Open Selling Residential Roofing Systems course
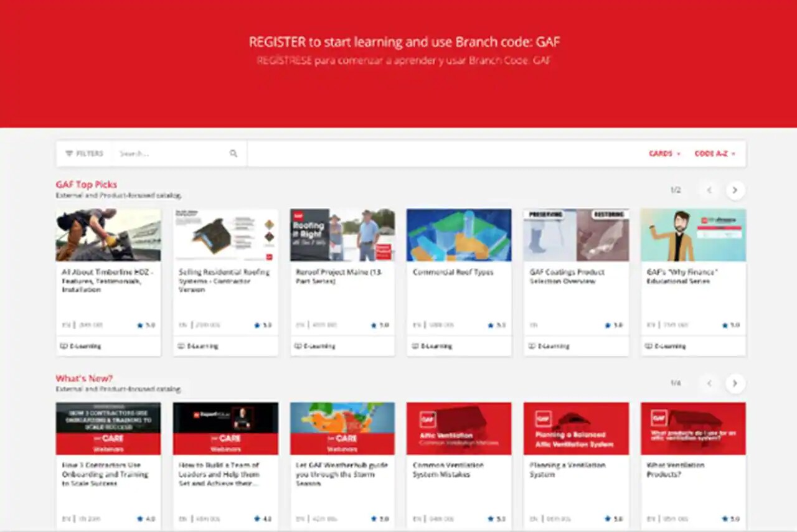The width and height of the screenshot is (797, 532). pos(224,281)
